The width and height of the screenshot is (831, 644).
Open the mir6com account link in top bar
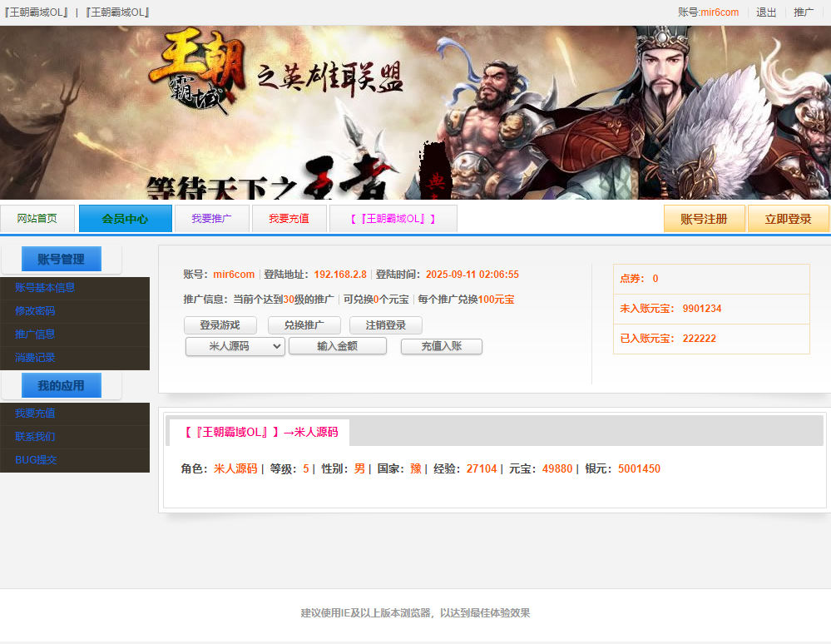(720, 12)
